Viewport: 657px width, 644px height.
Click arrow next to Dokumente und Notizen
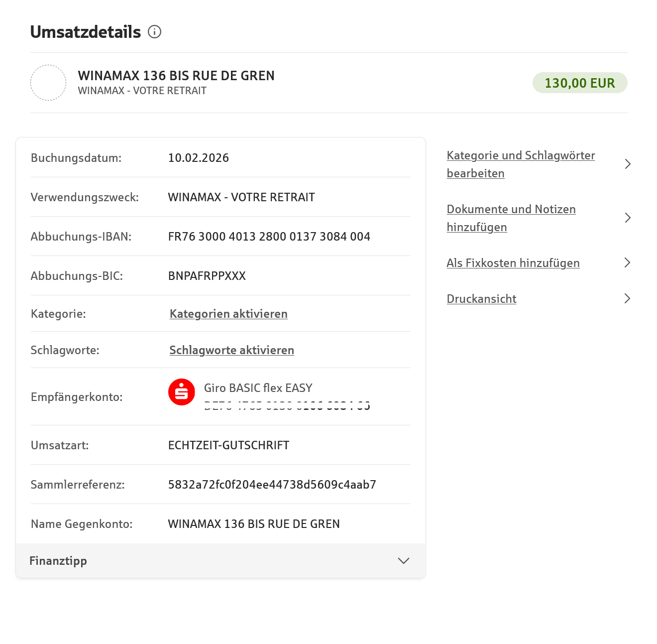coord(628,218)
